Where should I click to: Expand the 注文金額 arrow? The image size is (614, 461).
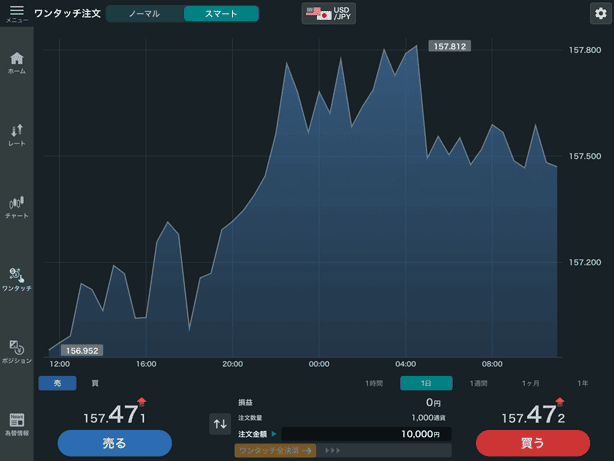click(x=274, y=434)
